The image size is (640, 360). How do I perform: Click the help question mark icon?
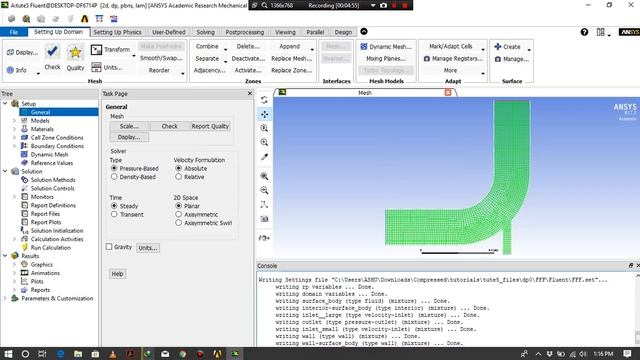pos(584,32)
